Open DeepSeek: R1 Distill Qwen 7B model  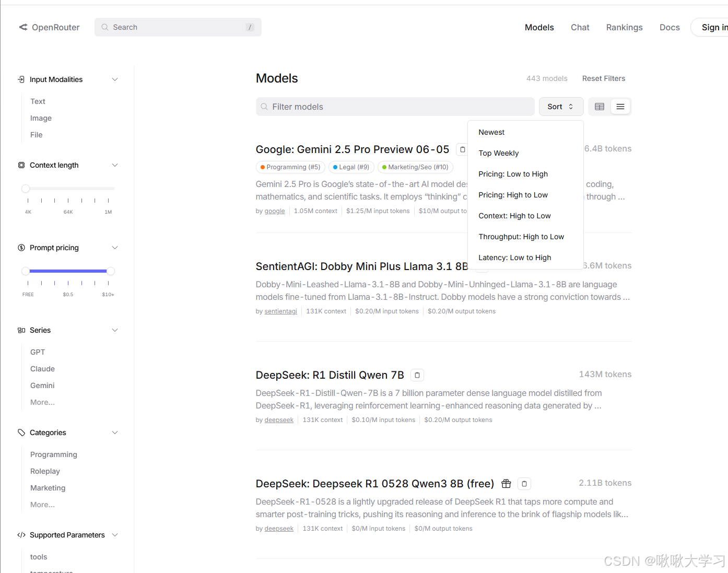click(330, 375)
